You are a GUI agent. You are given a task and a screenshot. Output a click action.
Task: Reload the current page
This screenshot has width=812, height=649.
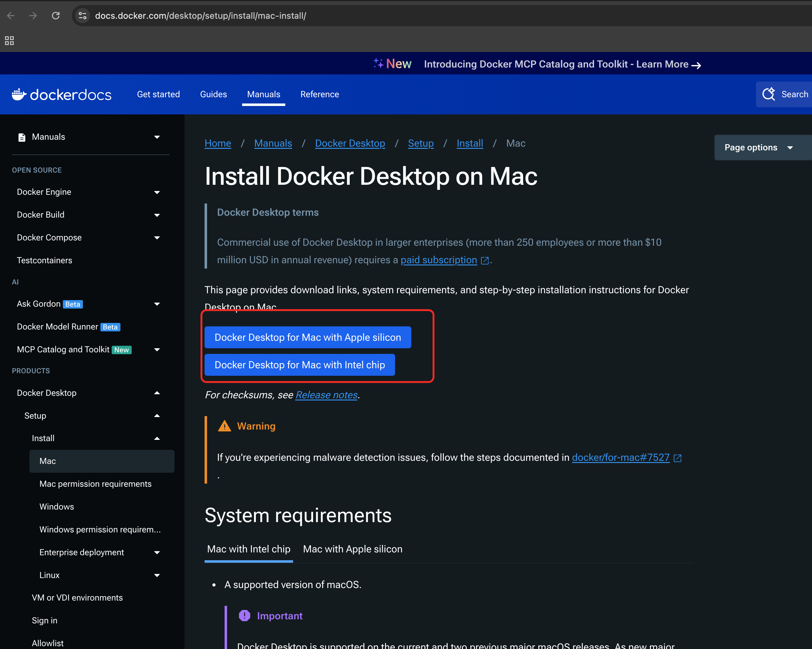click(x=56, y=15)
